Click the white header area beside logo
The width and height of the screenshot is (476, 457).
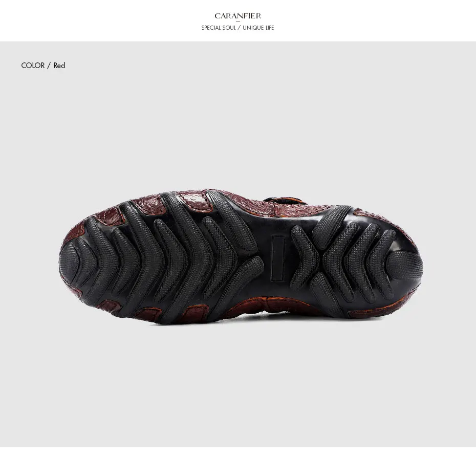point(364,20)
